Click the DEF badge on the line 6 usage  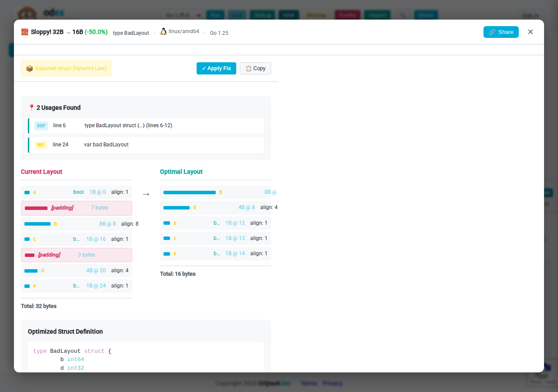(41, 125)
